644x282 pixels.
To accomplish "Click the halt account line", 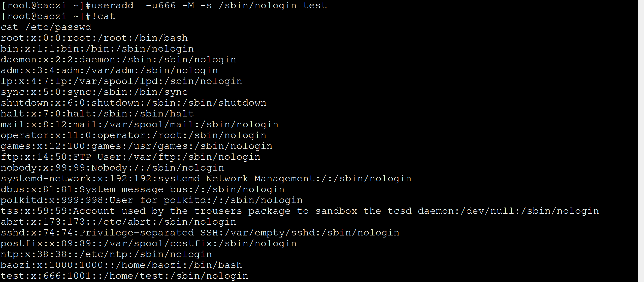I will (x=97, y=114).
